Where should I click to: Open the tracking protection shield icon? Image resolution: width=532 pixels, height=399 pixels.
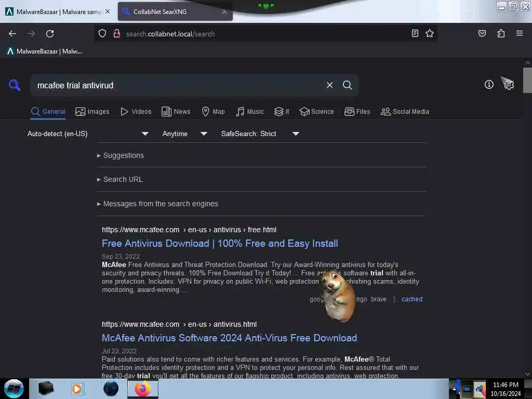click(x=102, y=34)
